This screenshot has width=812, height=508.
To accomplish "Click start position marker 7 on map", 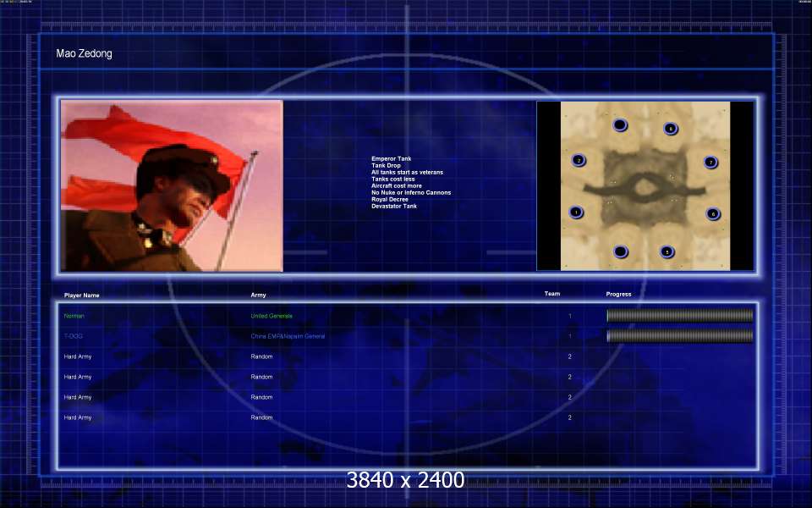I will point(710,163).
